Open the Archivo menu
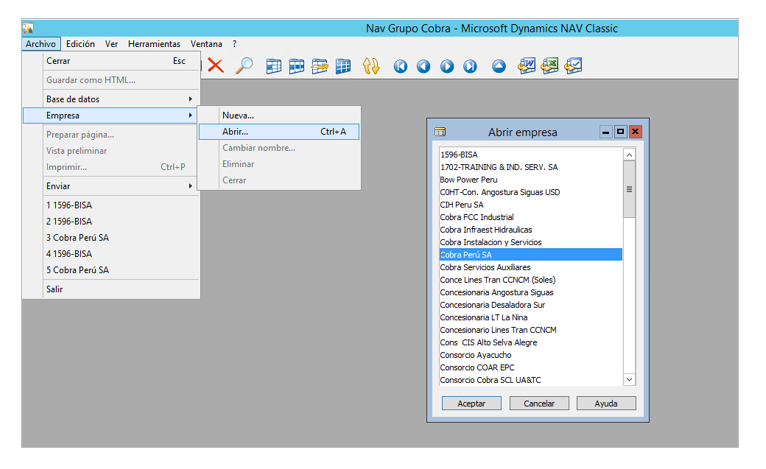766x469 pixels. pos(41,44)
